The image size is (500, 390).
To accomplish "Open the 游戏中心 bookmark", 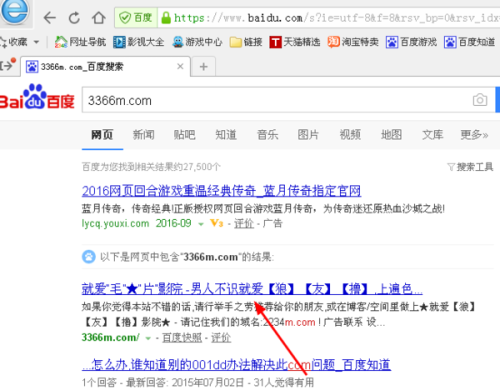I will click(197, 42).
